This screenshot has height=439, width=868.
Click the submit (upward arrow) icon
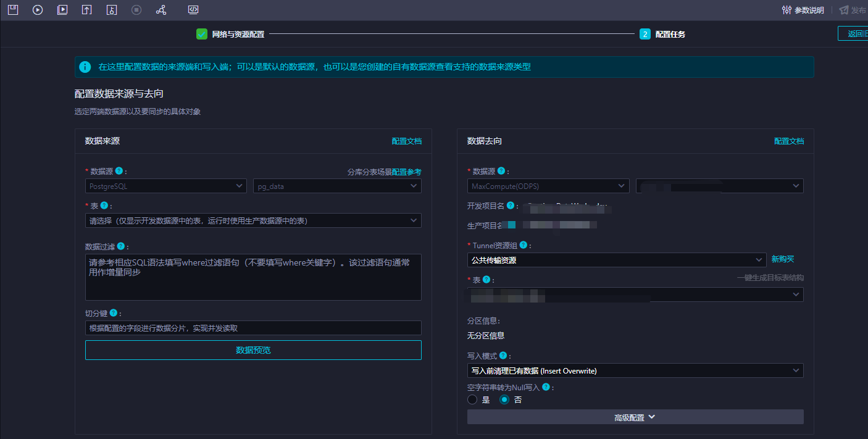point(87,10)
